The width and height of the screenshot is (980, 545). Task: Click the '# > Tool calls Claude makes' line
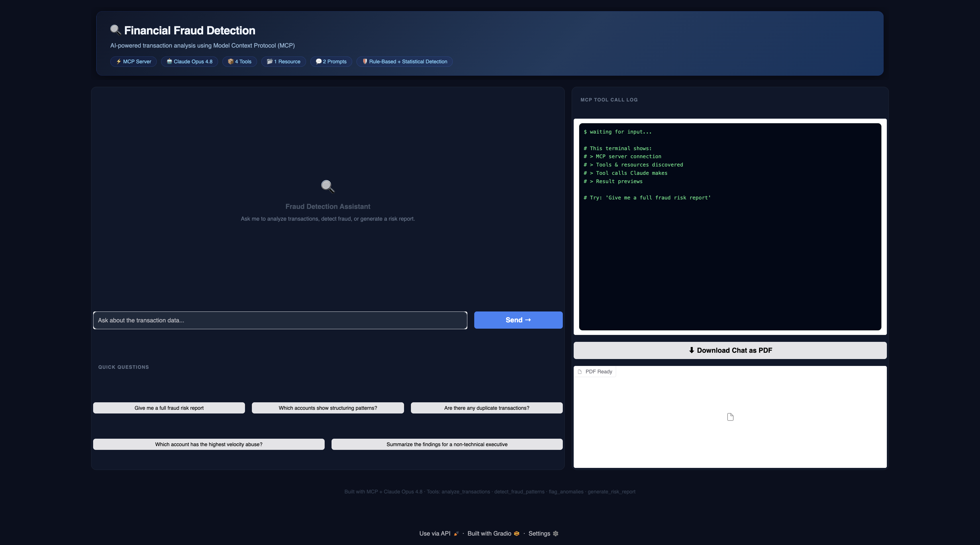click(626, 173)
